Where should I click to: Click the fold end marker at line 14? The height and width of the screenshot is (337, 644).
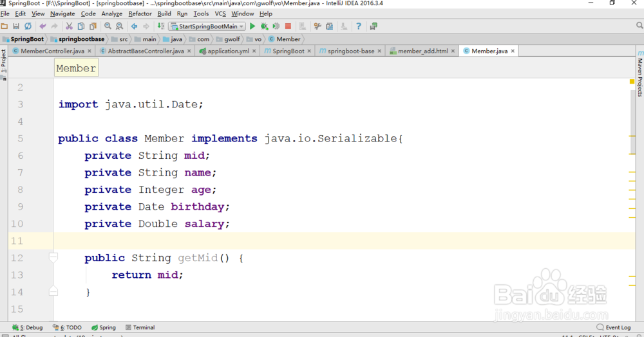tap(53, 291)
